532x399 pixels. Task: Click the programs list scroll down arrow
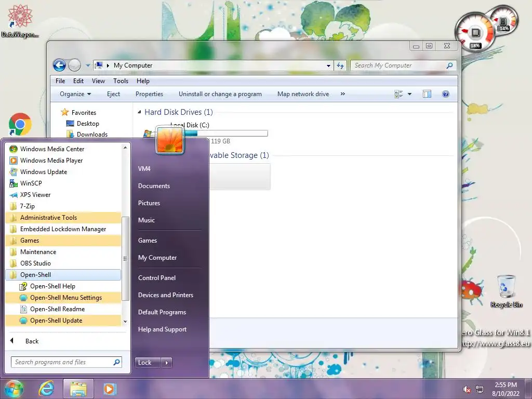coord(125,321)
